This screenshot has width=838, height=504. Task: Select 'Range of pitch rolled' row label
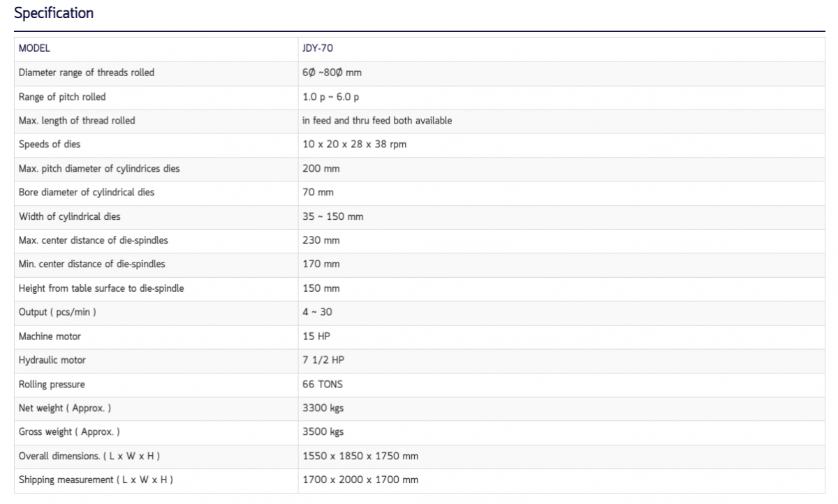62,97
